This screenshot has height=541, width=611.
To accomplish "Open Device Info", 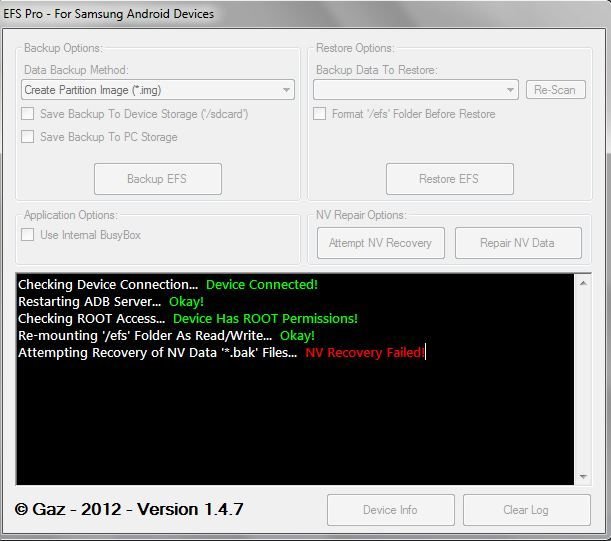I will tap(391, 510).
